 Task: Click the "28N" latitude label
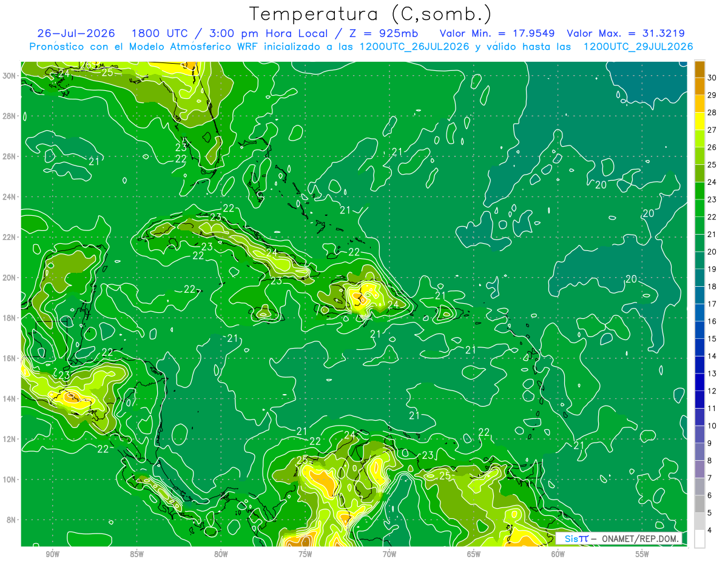tap(10, 116)
